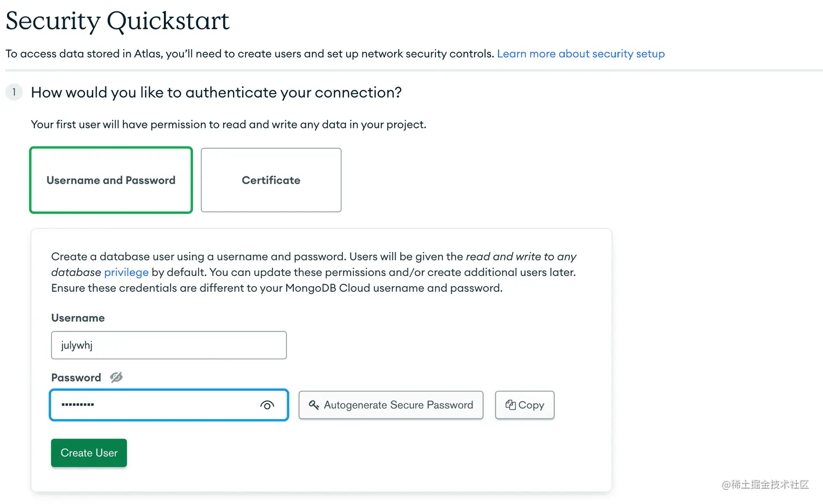Image resolution: width=823 pixels, height=504 pixels.
Task: Click the Password field label
Action: (76, 378)
